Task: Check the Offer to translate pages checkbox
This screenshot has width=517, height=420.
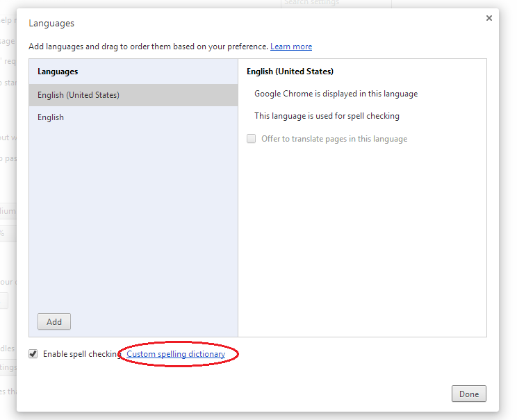Action: (x=252, y=138)
